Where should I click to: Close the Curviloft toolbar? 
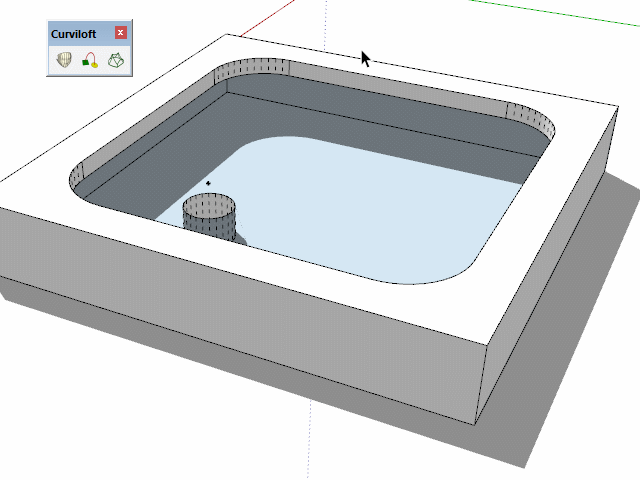click(121, 33)
